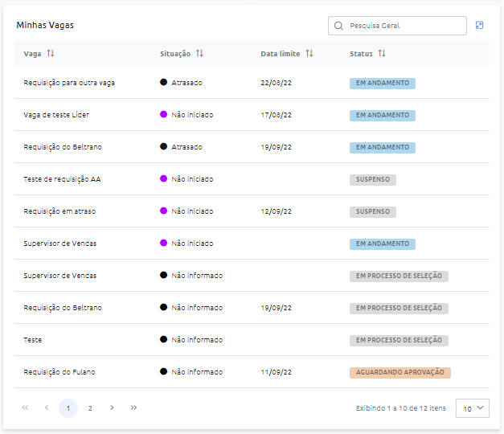This screenshot has width=504, height=434.
Task: Go to previous page arrow
Action: (x=47, y=408)
